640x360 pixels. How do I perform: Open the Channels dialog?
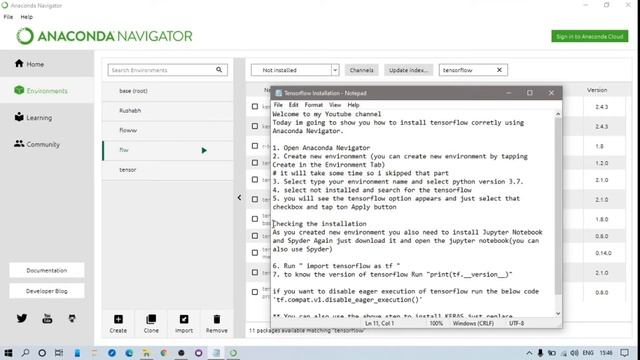tap(361, 70)
